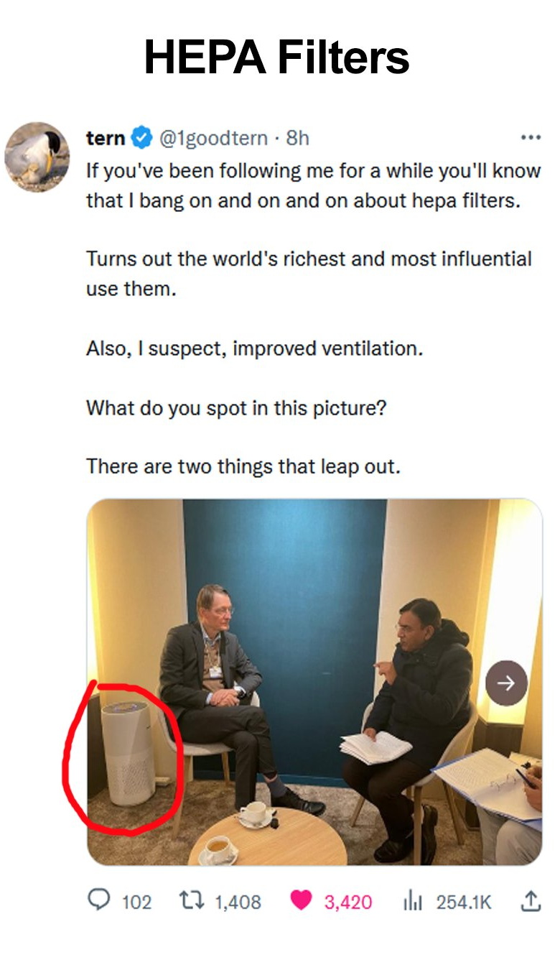
Task: Click the reply speech bubble icon
Action: (98, 900)
